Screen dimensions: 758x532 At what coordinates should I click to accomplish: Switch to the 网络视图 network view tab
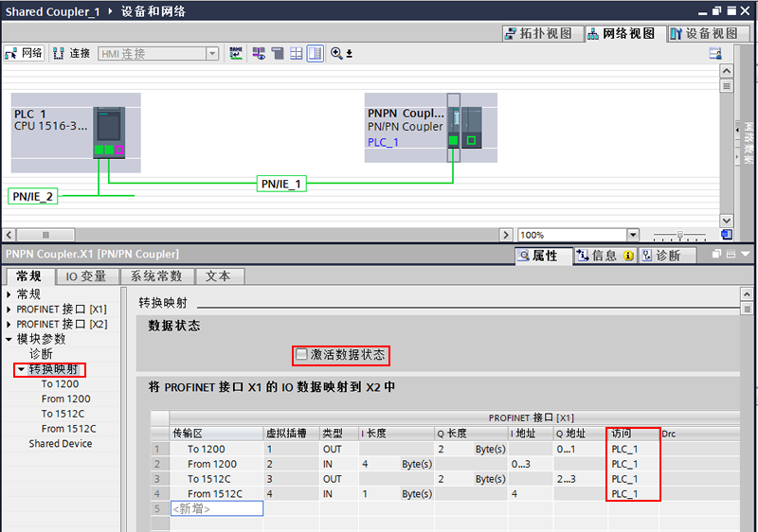[625, 33]
